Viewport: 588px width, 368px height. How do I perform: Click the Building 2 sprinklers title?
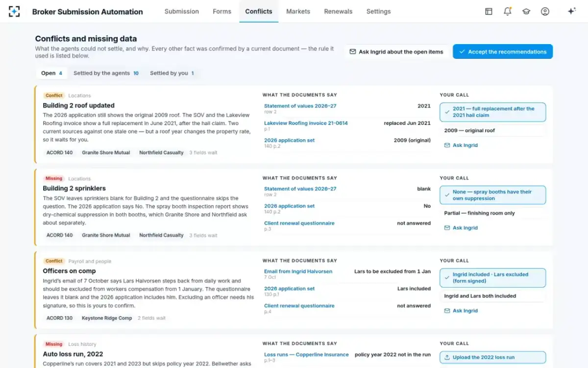(x=74, y=188)
